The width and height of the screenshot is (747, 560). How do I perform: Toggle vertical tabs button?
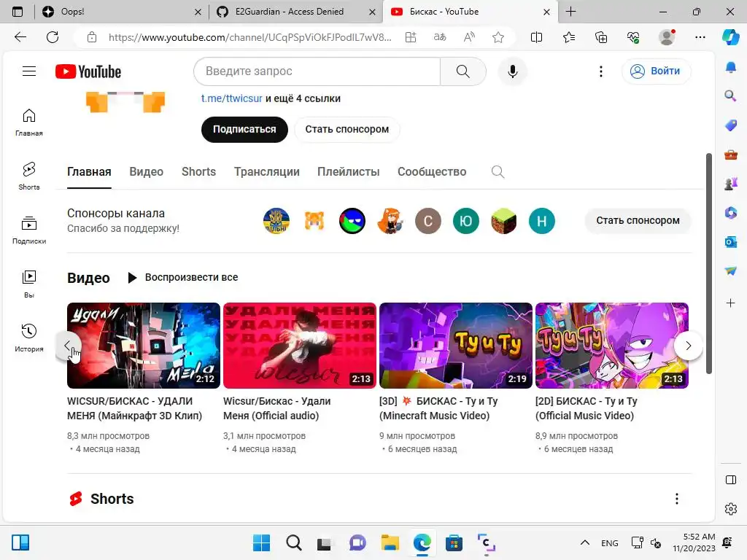point(18,12)
